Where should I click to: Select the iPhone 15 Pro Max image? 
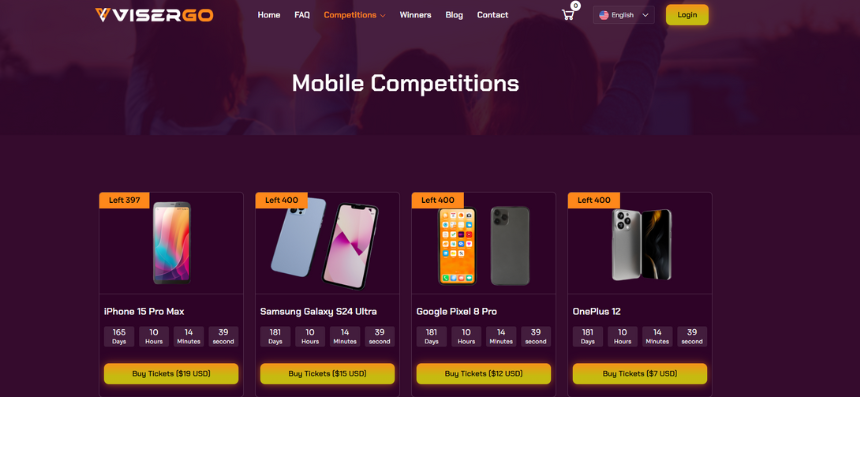point(172,243)
